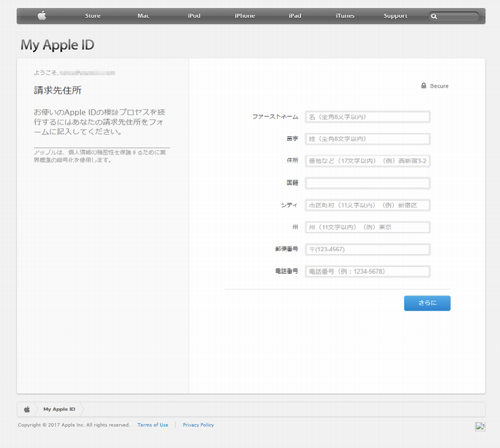Click the 請求先住所 heading
This screenshot has height=448, width=500.
(57, 90)
